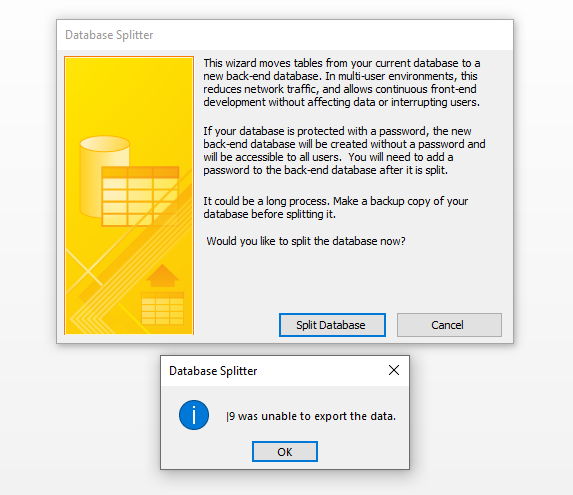Click 'Would you like to split' question

pos(306,241)
